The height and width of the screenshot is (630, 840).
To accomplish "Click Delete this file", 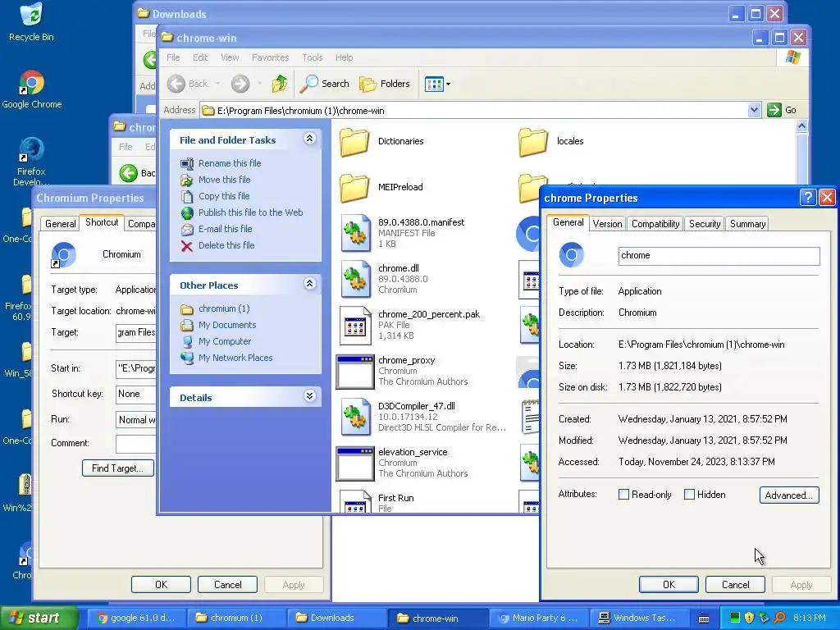I will (x=226, y=245).
